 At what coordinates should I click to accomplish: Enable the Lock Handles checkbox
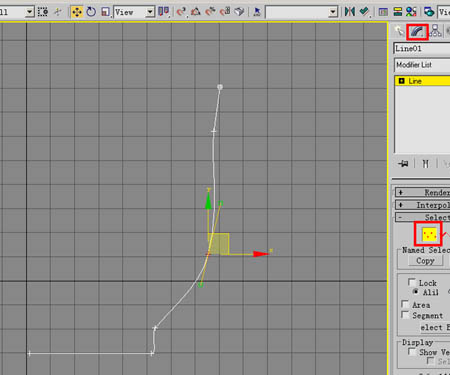(x=412, y=282)
